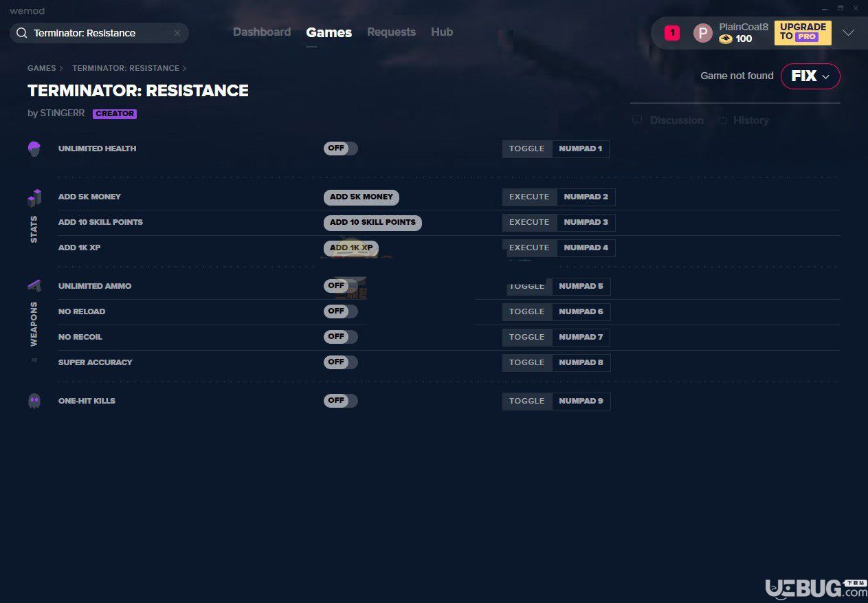This screenshot has width=868, height=603.
Task: Open the History tab
Action: point(744,120)
